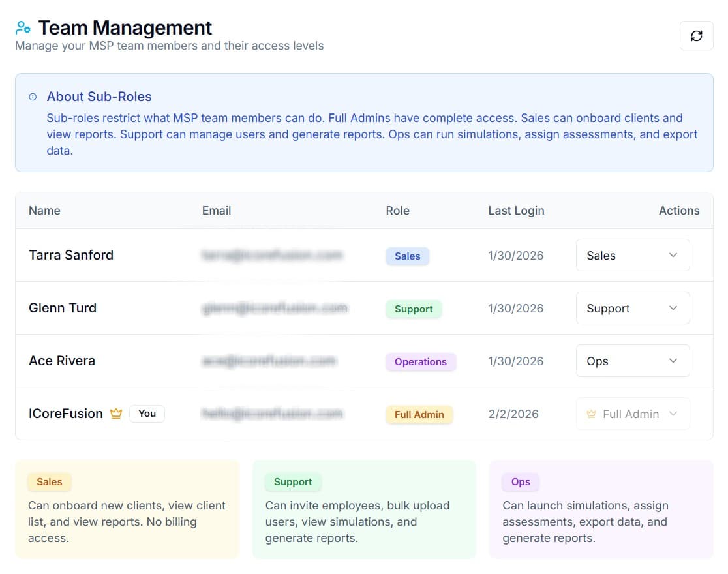Click the purple Operations role badge

[x=421, y=362]
